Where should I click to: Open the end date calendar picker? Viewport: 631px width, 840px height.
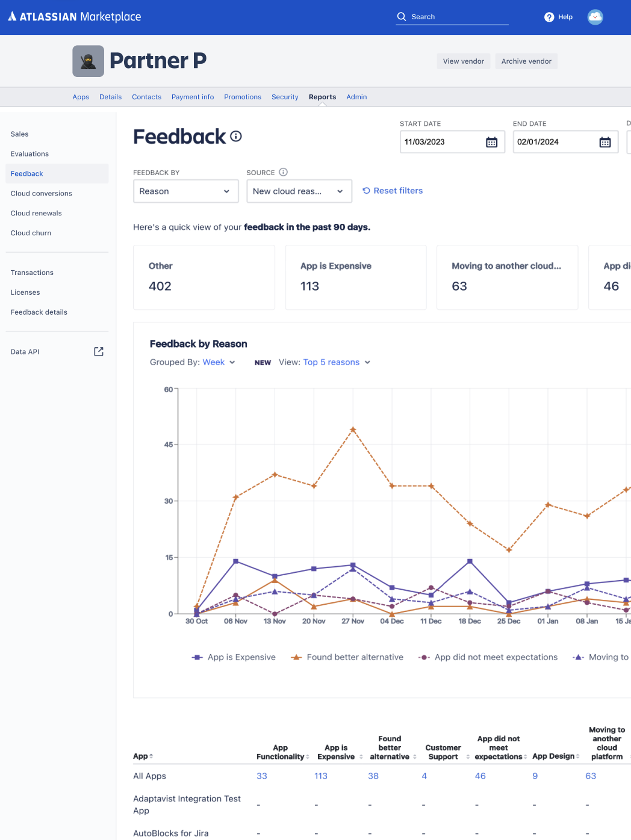click(x=606, y=142)
